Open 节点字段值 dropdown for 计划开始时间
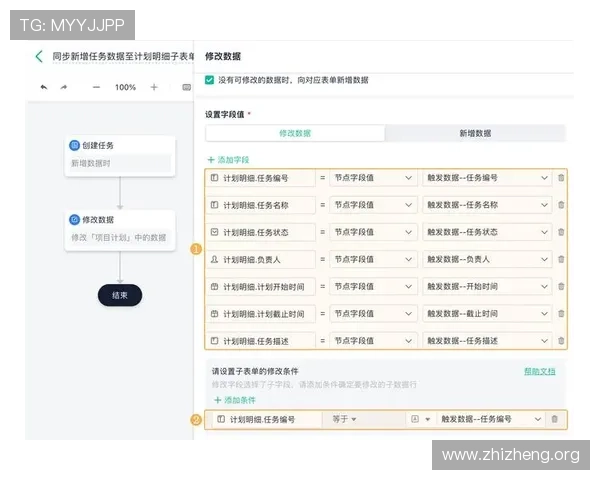 373,286
